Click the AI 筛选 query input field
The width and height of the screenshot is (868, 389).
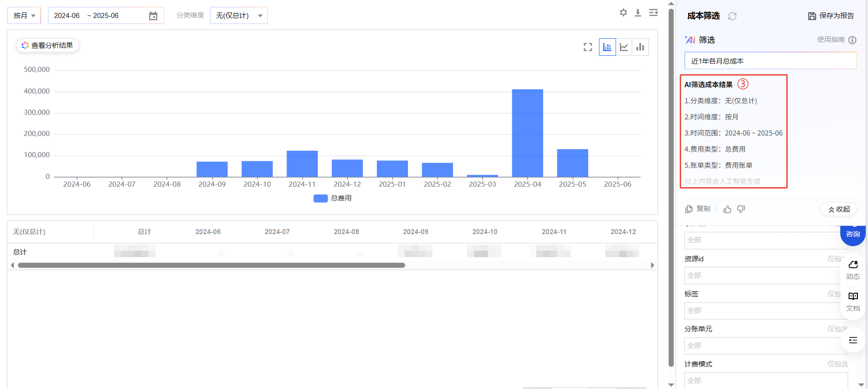click(770, 61)
